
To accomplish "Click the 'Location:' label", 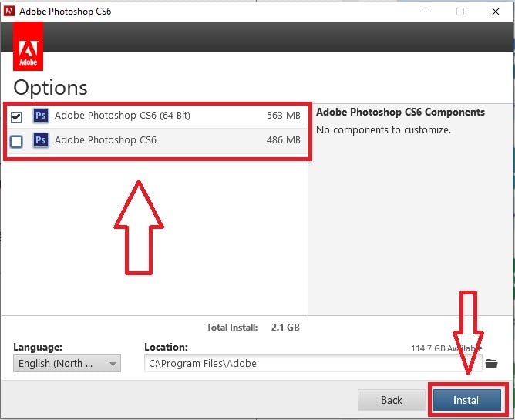I will coord(166,347).
